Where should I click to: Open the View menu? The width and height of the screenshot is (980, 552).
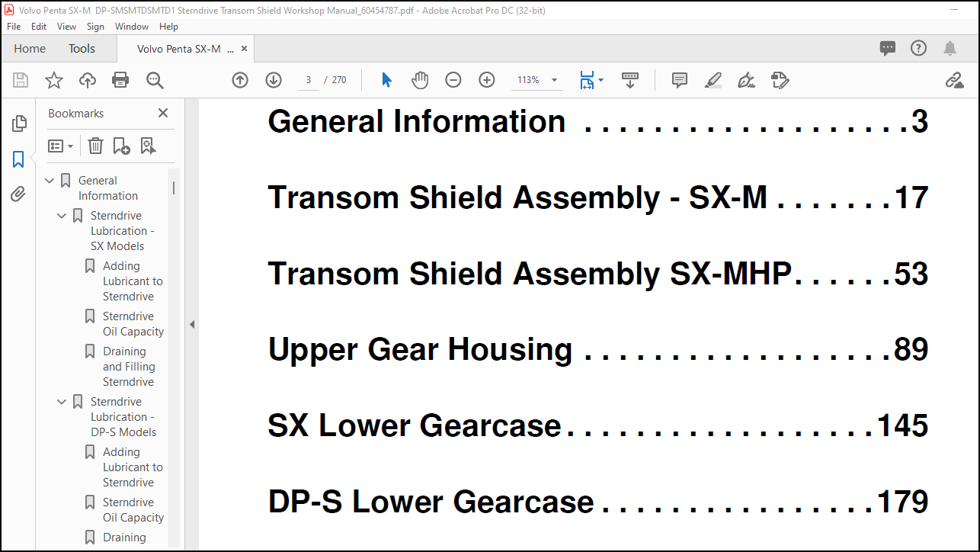pos(67,26)
